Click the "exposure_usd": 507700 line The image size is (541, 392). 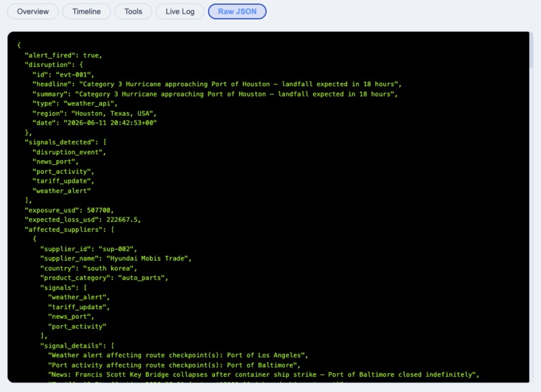tap(69, 210)
